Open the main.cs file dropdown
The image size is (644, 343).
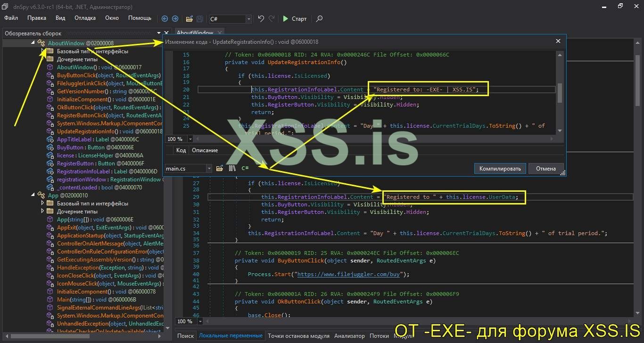tap(209, 168)
